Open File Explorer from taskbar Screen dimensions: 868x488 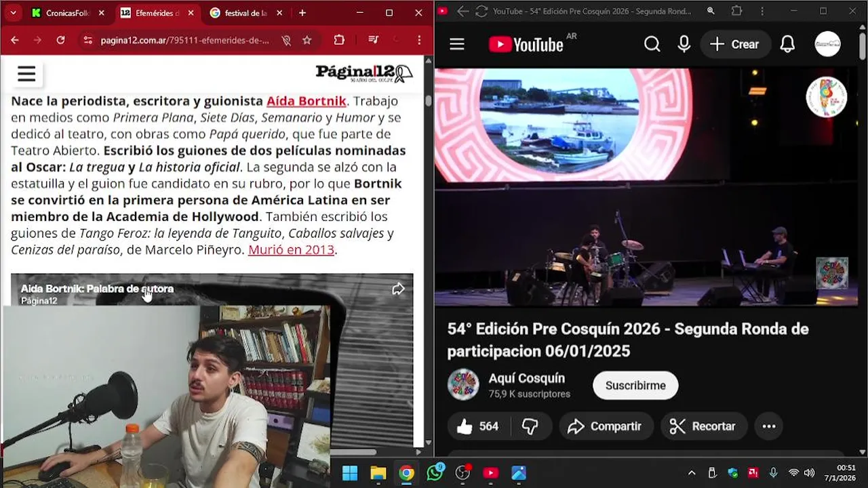pyautogui.click(x=378, y=473)
